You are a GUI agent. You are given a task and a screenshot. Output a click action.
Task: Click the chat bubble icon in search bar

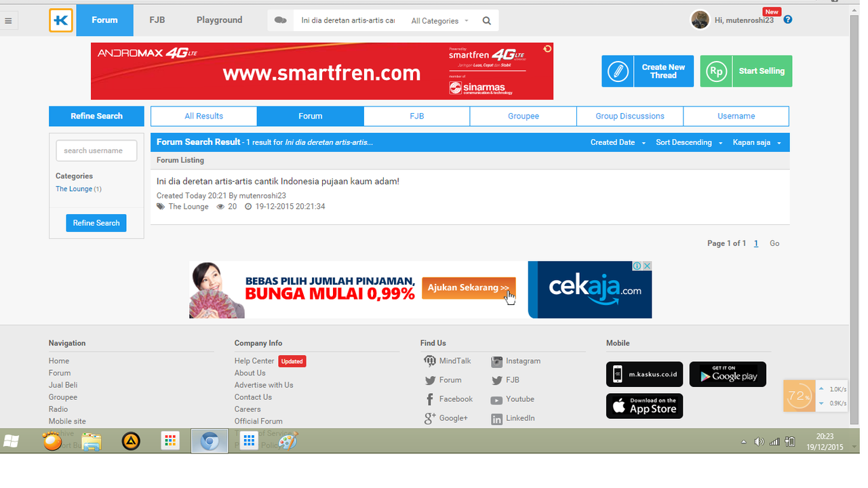tap(280, 20)
